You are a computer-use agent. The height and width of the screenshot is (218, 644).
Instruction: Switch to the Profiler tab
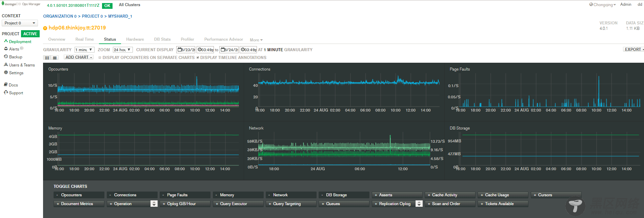click(x=187, y=39)
